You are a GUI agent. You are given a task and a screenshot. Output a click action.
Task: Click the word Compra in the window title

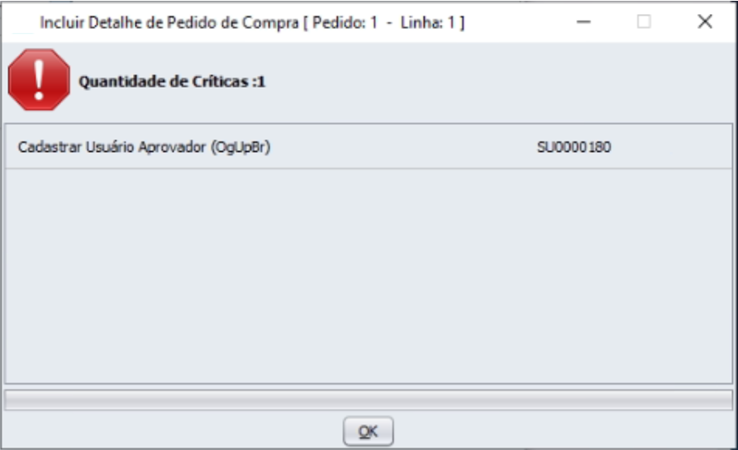coord(270,23)
